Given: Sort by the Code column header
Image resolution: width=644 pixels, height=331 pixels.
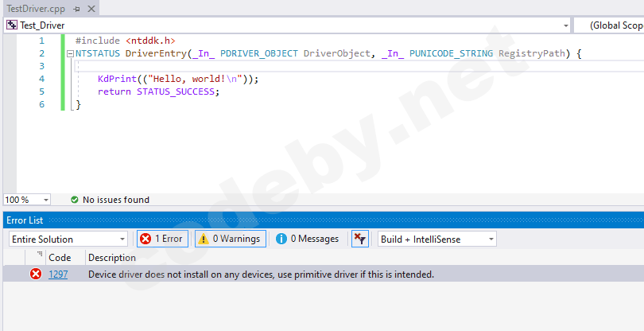Looking at the screenshot, I should [x=60, y=258].
